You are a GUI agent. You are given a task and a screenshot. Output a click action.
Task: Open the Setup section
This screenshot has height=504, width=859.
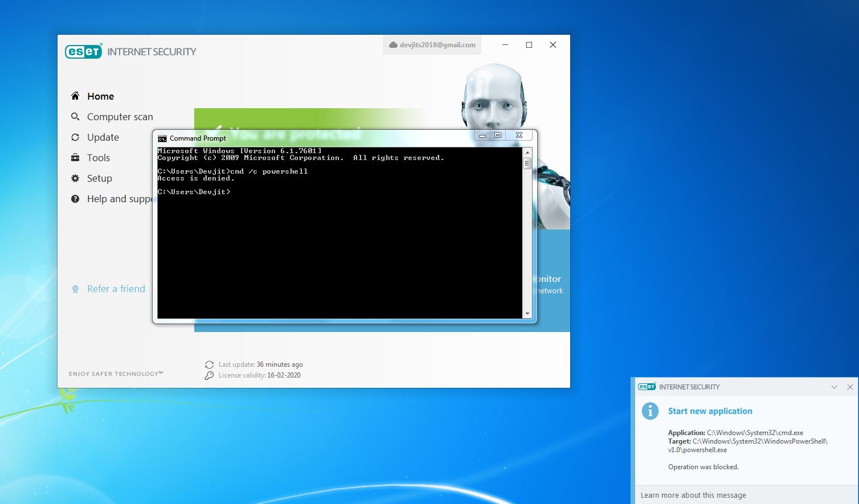pos(100,178)
